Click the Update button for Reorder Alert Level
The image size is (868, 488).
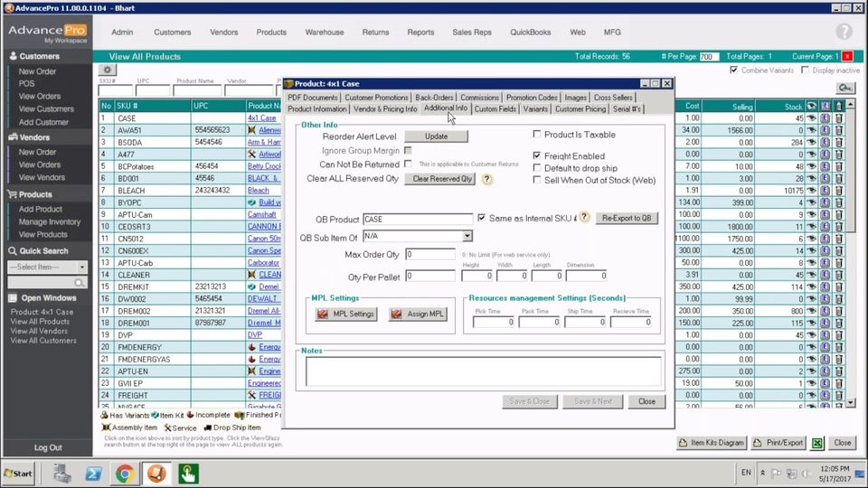pos(436,136)
